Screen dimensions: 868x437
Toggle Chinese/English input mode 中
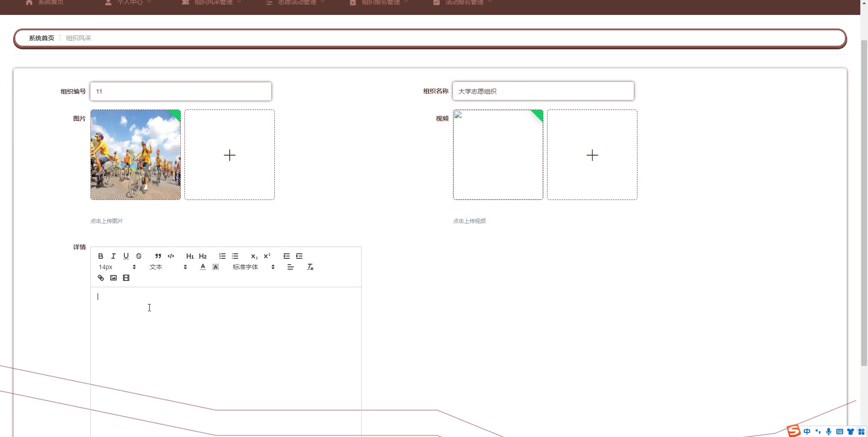[x=807, y=432]
